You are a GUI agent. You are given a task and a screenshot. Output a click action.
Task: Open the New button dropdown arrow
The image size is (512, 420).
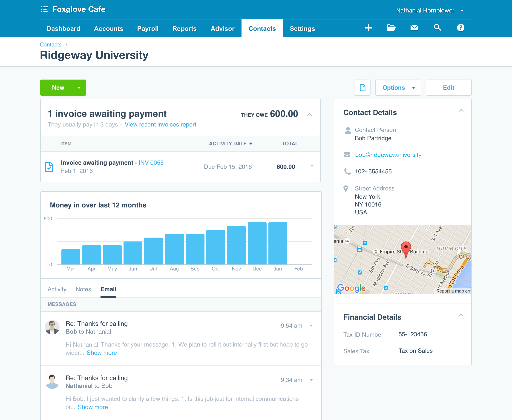pos(79,88)
